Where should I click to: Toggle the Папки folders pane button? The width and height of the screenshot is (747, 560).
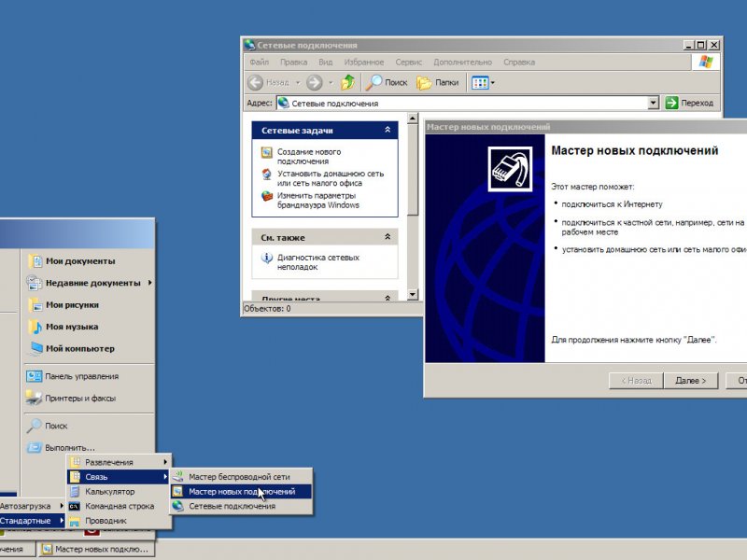[437, 82]
